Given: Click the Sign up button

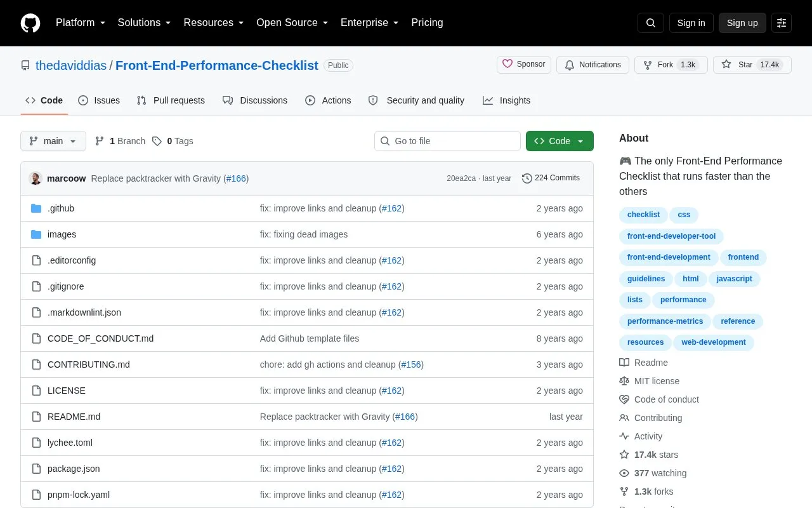Looking at the screenshot, I should pos(742,23).
